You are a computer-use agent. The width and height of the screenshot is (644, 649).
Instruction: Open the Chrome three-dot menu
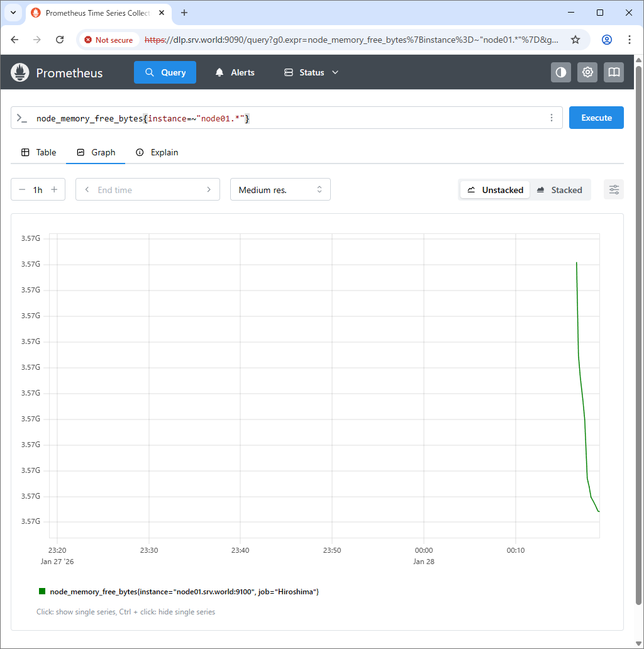coord(630,40)
